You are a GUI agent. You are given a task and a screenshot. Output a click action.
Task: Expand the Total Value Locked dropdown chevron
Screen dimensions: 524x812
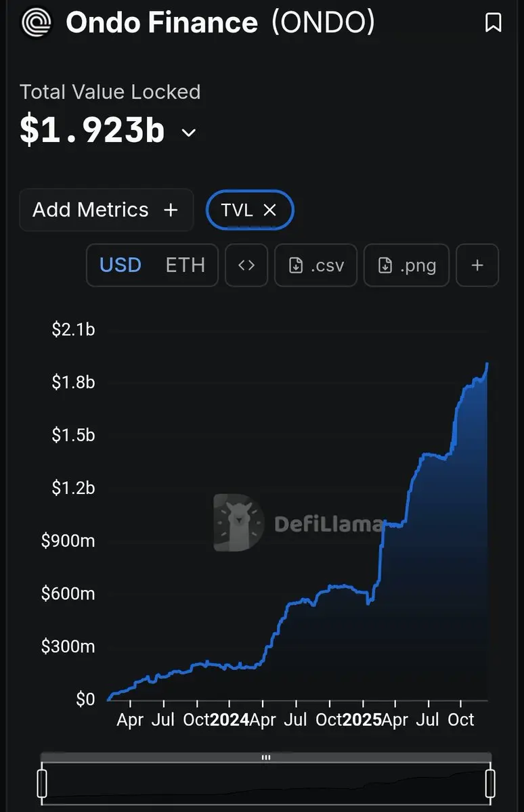click(x=189, y=133)
